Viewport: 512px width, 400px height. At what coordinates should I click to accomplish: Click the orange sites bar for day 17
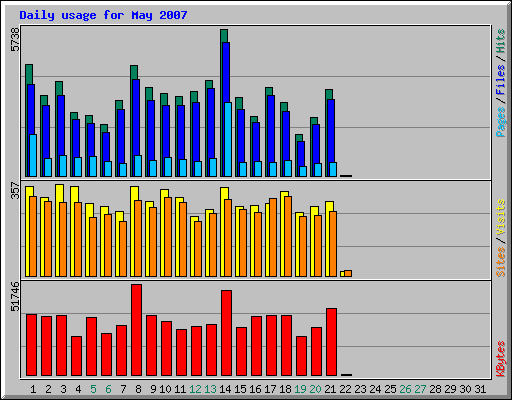coord(273,237)
